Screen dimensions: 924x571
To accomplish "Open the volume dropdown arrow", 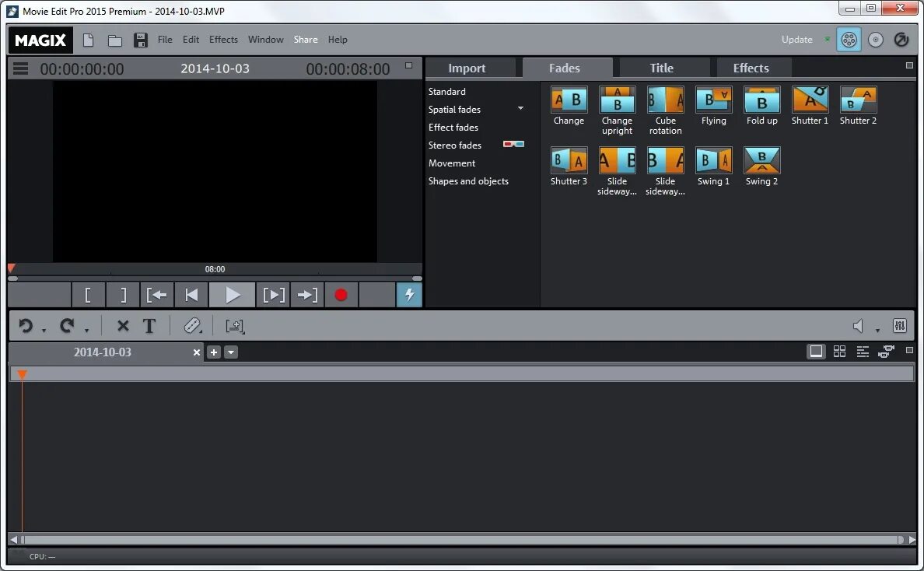I will point(878,329).
